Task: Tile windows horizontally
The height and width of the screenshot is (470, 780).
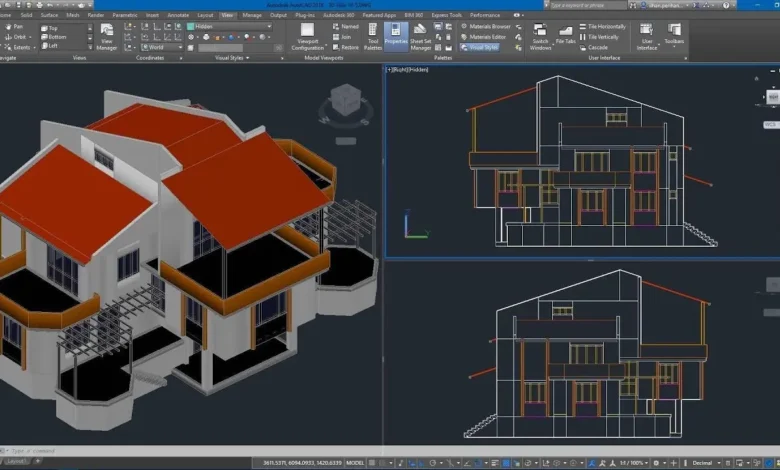Action: [x=602, y=26]
